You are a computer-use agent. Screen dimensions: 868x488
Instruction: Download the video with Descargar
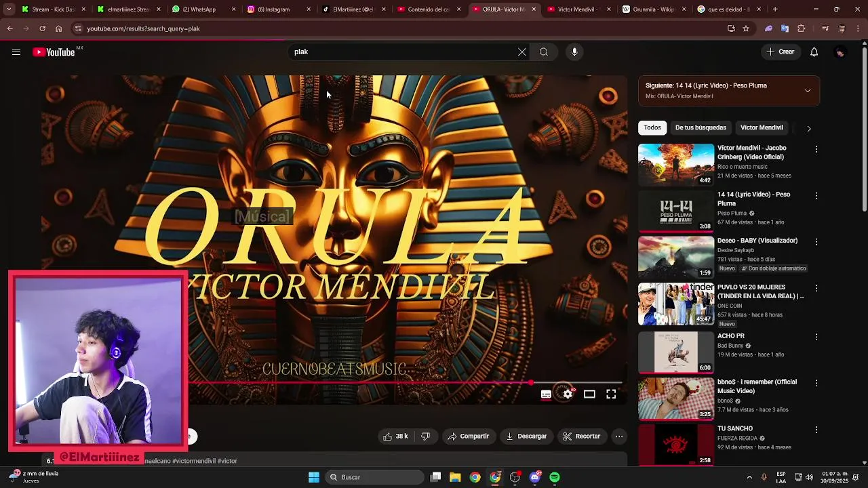point(526,436)
